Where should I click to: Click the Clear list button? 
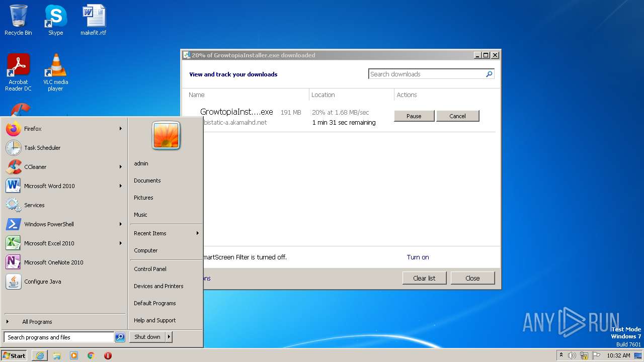pyautogui.click(x=424, y=278)
